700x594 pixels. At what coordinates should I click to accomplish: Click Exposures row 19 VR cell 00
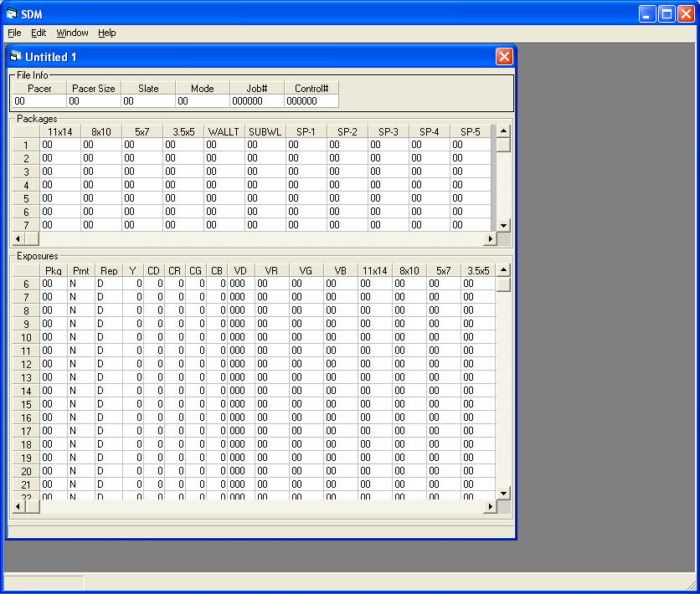(x=272, y=458)
